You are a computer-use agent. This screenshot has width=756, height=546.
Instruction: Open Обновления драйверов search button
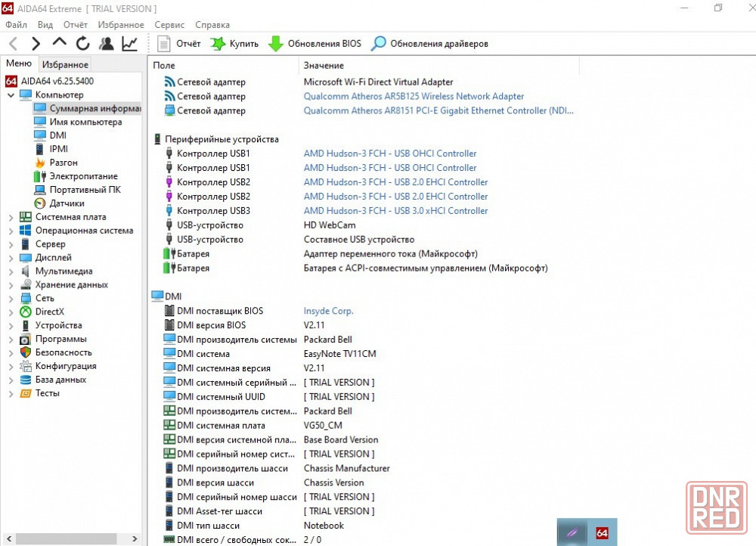tap(429, 44)
